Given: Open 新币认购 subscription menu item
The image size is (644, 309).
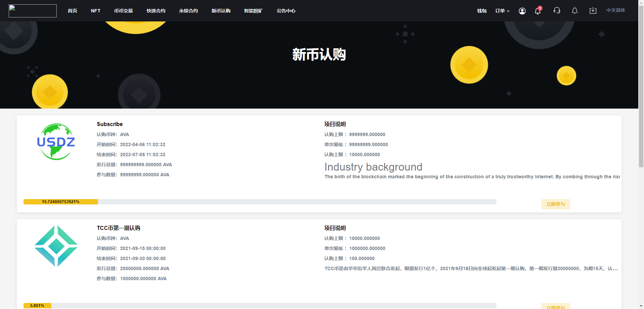Looking at the screenshot, I should point(221,11).
